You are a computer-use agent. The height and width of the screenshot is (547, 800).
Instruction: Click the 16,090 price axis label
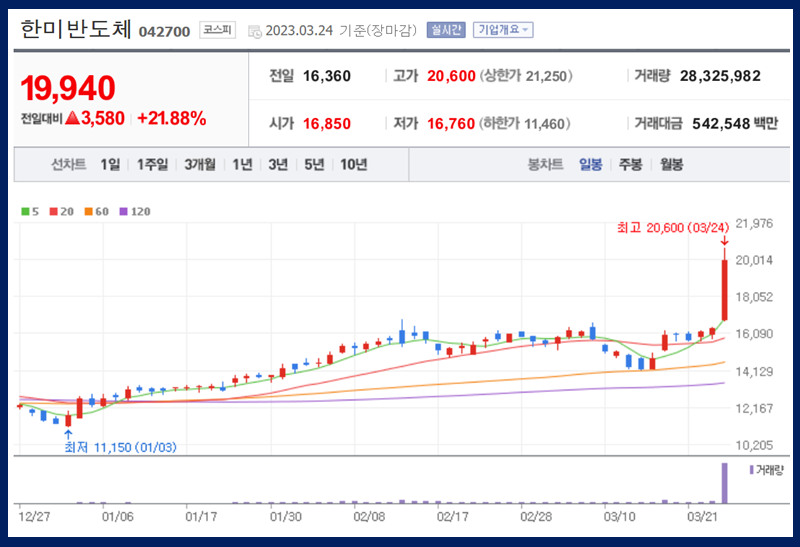(x=754, y=334)
